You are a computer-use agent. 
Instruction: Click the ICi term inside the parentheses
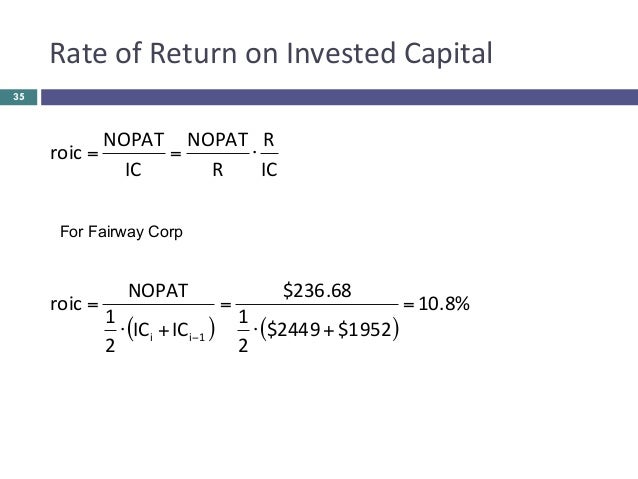(142, 330)
